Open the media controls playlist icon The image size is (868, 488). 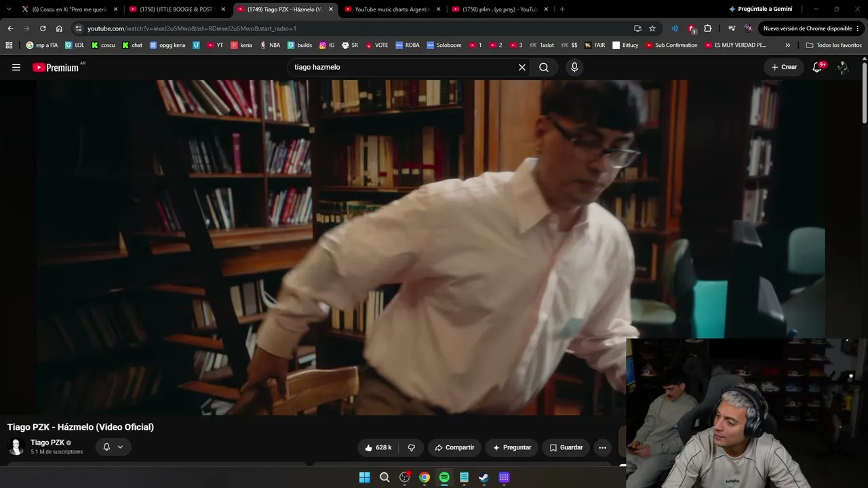pyautogui.click(x=732, y=28)
